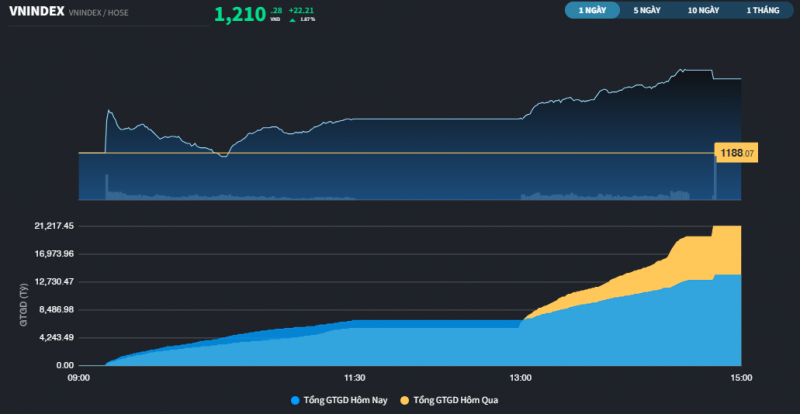
Task: Switch to the 10 NGÀY range
Action: tap(703, 10)
